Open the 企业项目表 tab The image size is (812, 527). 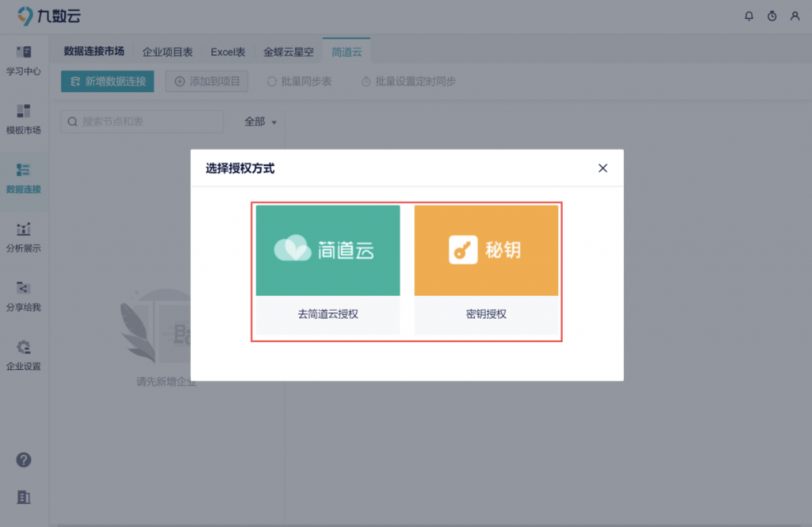pos(167,52)
